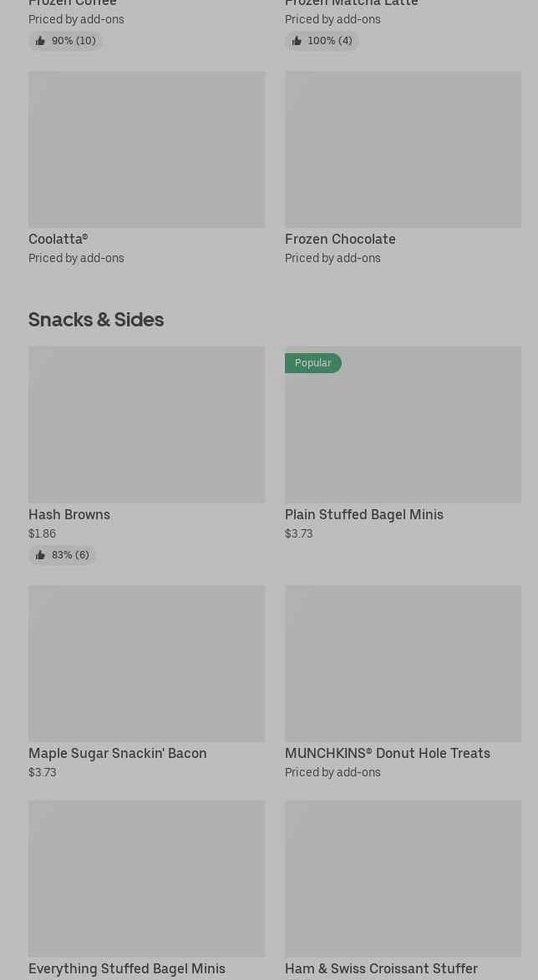Open Everything Stuffed Bagel Minis image
Viewport: 538px width, 980px height.
coord(146,879)
